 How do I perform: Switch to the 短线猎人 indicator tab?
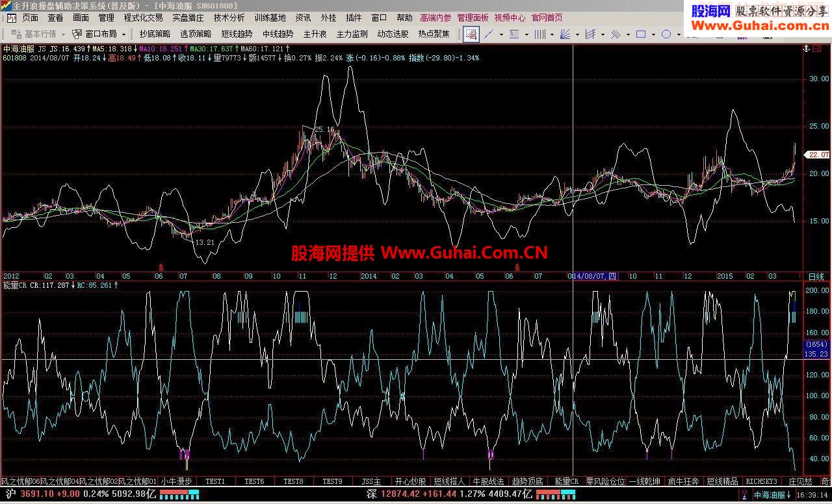click(450, 481)
